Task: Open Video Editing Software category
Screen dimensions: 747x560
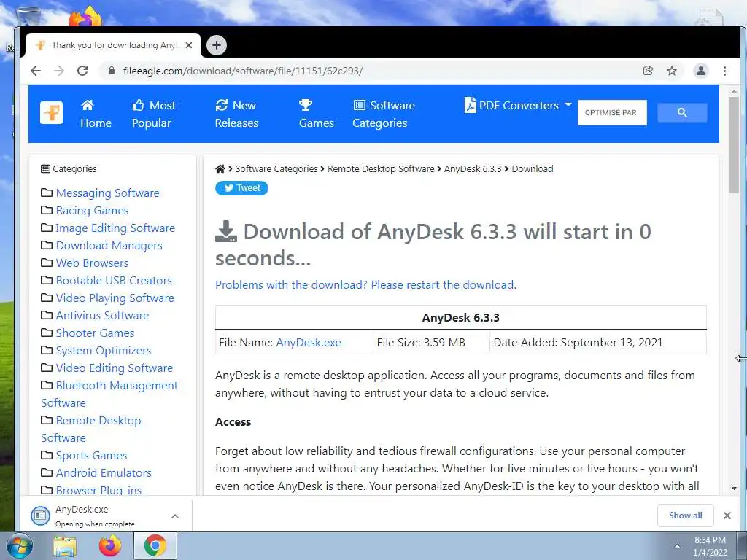Action: 115,368
